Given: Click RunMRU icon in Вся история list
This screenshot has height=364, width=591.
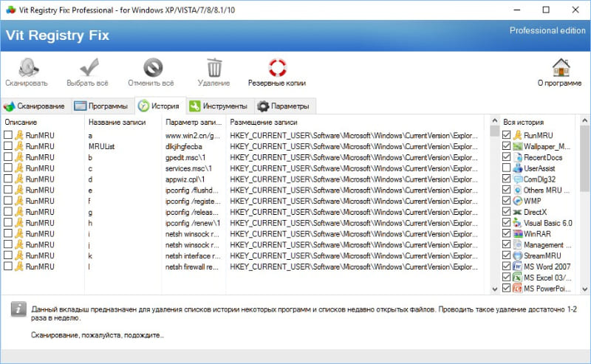Looking at the screenshot, I should [518, 135].
